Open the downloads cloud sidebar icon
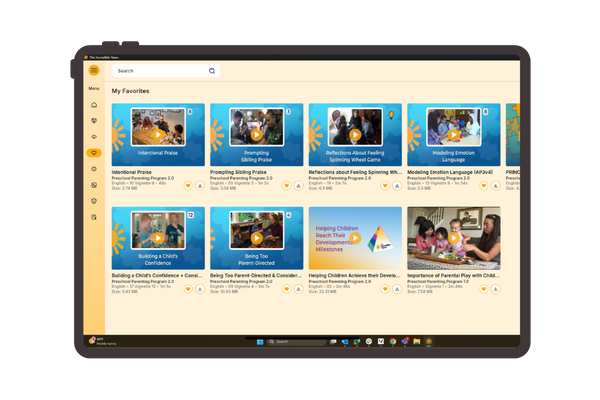 pyautogui.click(x=94, y=137)
